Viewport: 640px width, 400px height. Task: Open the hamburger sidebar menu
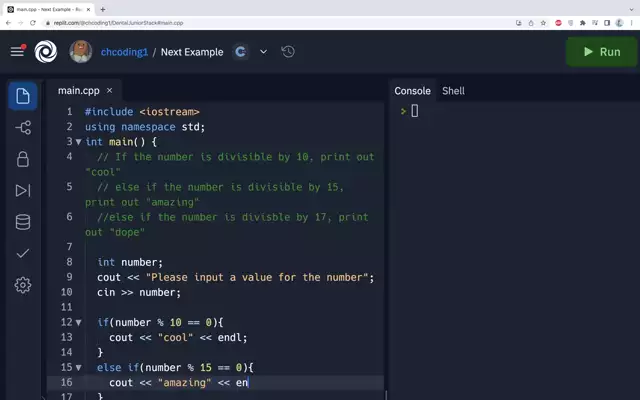[17, 51]
